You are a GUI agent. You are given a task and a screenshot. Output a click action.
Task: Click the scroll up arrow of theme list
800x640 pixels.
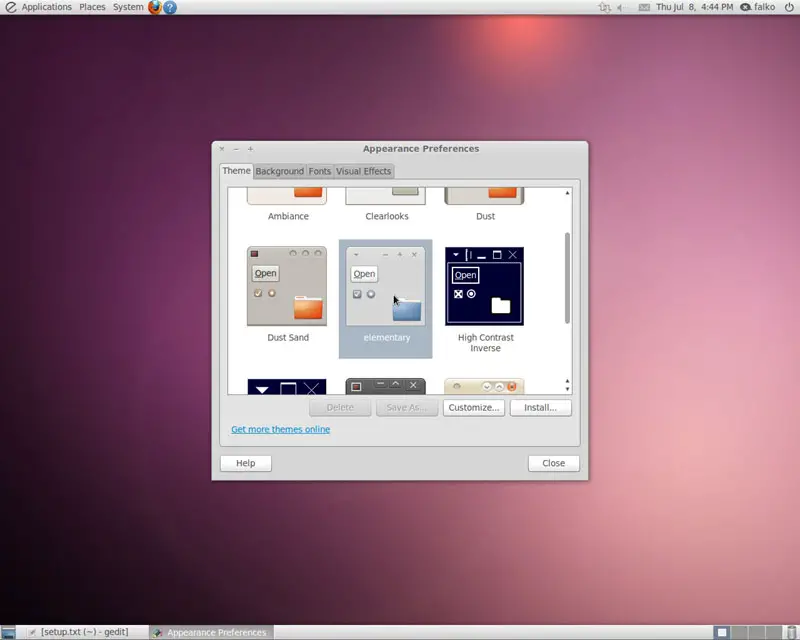[567, 193]
